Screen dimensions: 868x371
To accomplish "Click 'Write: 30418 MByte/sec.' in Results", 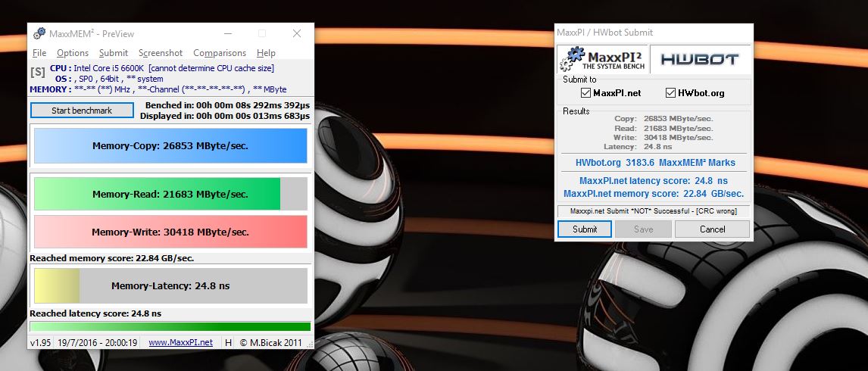I will [663, 137].
